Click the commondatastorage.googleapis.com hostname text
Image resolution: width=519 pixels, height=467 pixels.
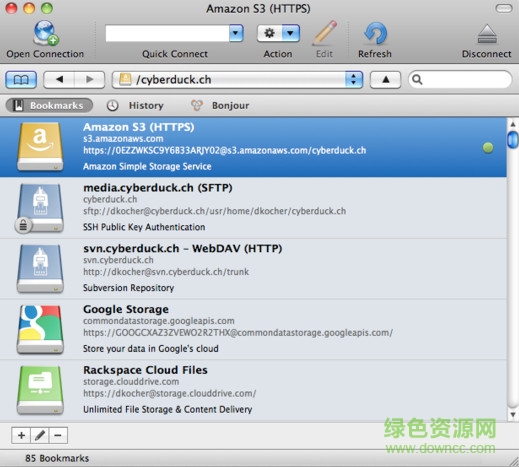[x=159, y=321]
